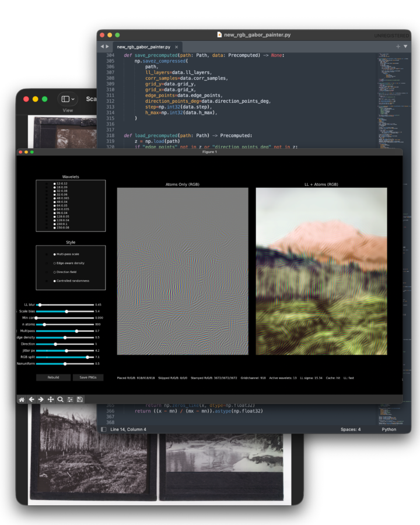
Task: Click the RGB split slider track
Action: (65, 357)
